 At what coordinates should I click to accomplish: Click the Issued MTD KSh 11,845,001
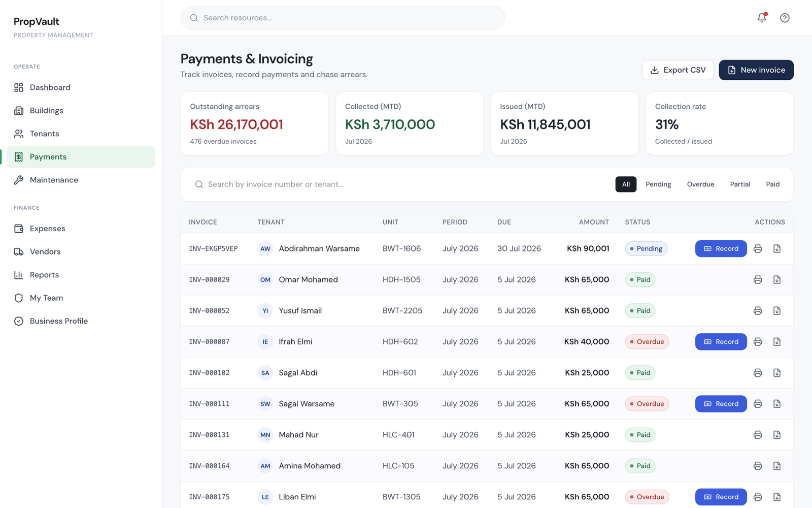click(x=545, y=124)
